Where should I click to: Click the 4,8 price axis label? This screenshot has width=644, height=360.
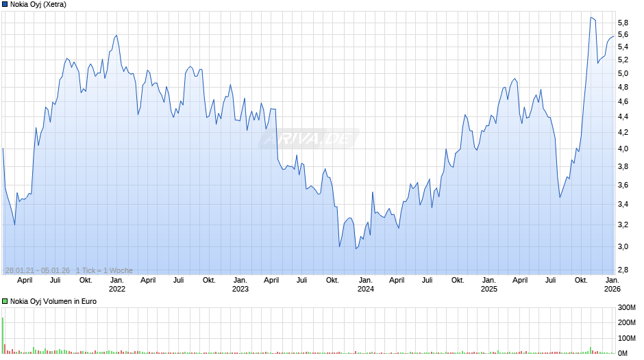click(x=623, y=87)
